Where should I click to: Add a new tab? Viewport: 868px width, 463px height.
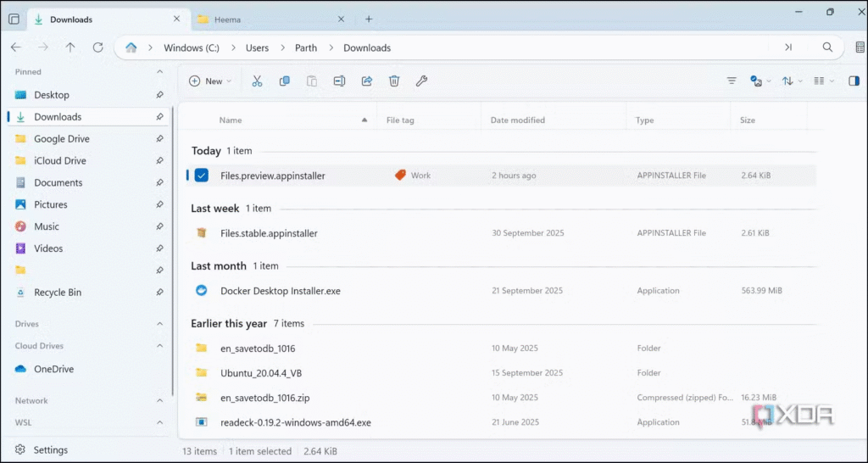tap(369, 19)
